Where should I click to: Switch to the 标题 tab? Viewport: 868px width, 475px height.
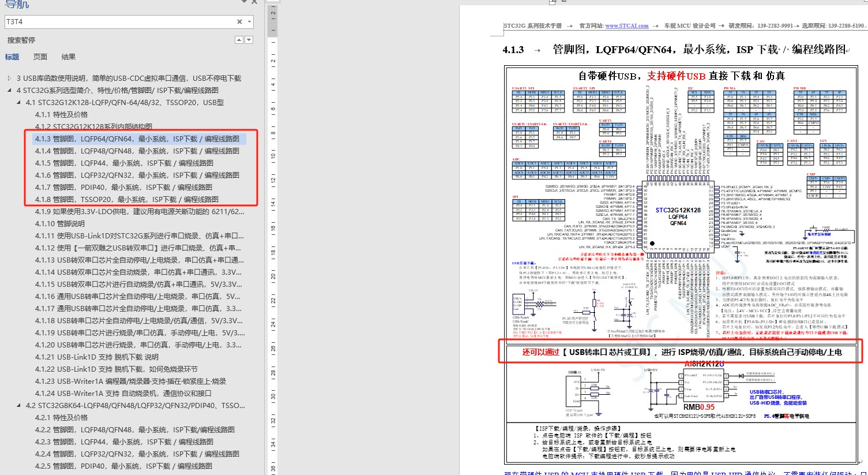[x=12, y=57]
